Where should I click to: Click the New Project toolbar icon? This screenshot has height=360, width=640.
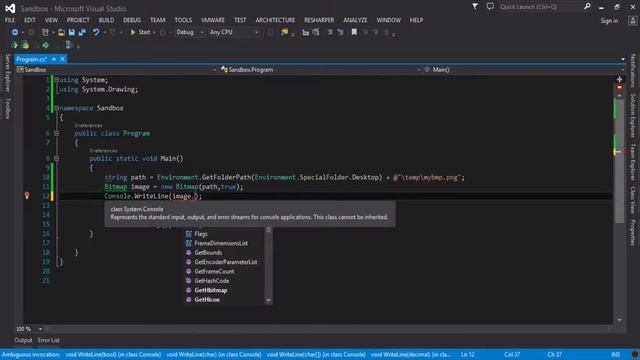pos(45,32)
